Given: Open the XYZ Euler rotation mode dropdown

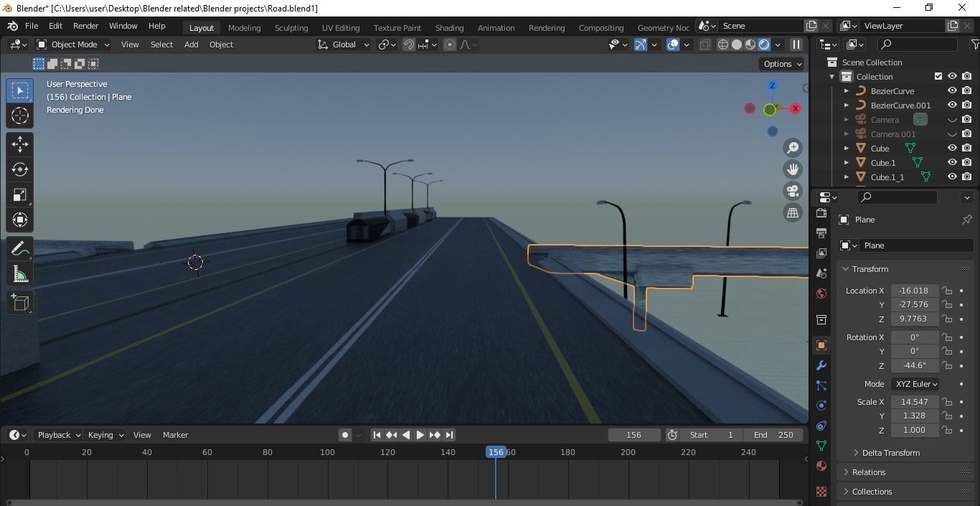Looking at the screenshot, I should point(915,384).
